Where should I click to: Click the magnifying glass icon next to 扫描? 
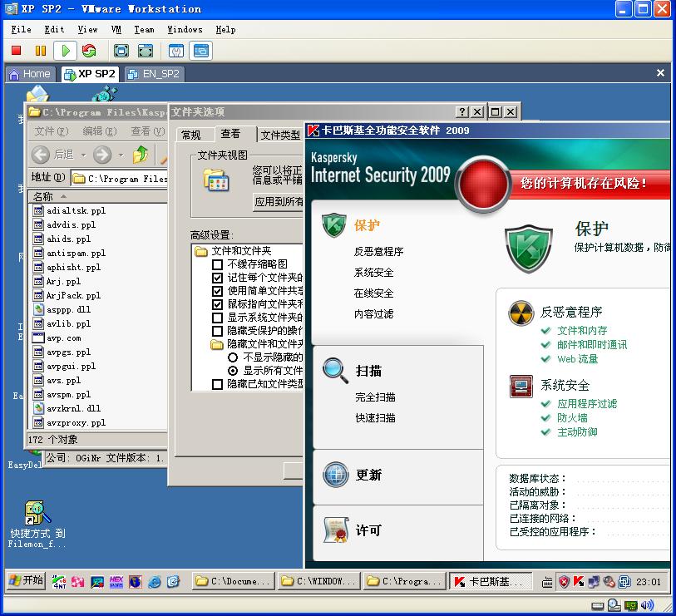(x=335, y=370)
